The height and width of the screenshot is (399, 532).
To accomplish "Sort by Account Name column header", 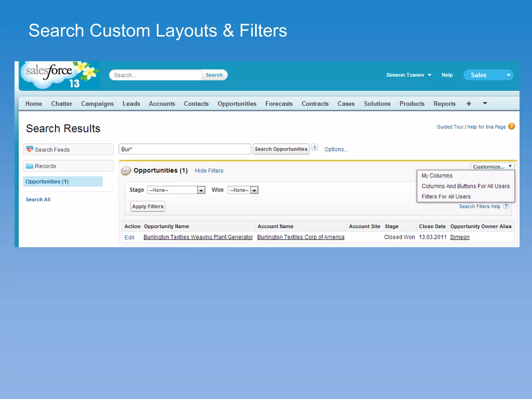I will (x=275, y=226).
